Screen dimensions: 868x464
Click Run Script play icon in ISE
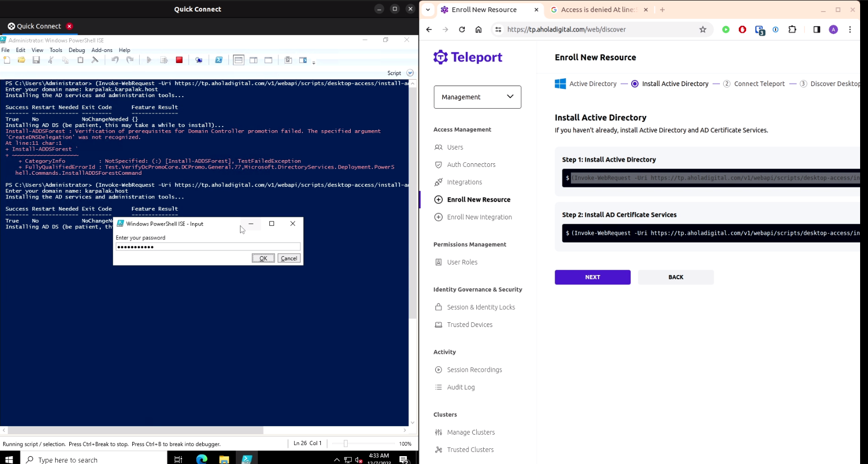point(149,60)
